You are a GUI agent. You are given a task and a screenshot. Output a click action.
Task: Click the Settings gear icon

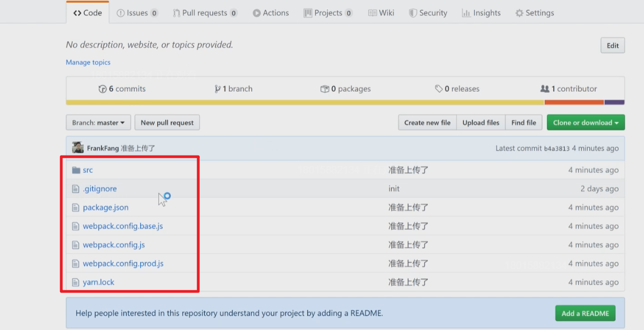click(x=519, y=13)
